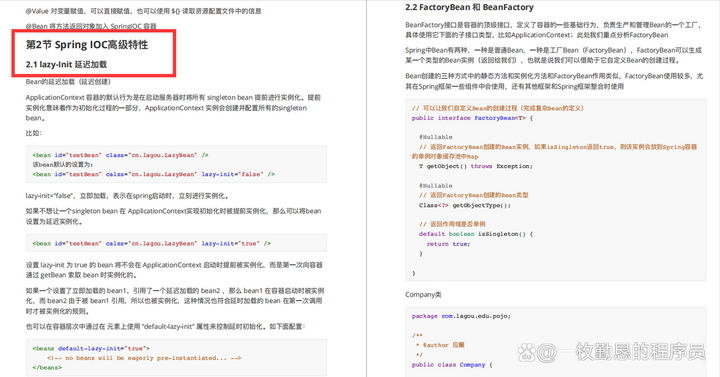Click the closing '</beans>' tag
The height and width of the screenshot is (377, 720).
(x=47, y=367)
